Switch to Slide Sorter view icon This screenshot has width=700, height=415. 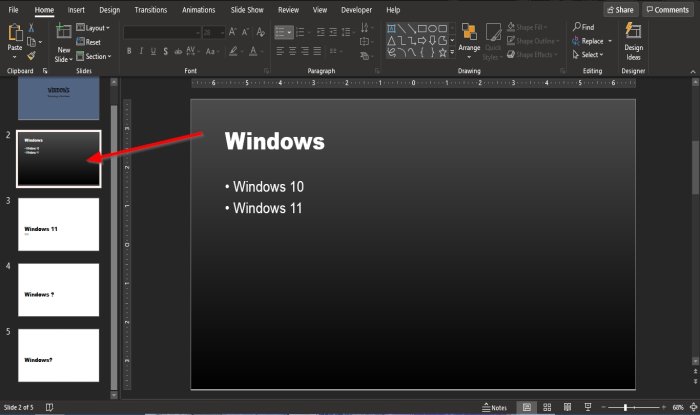pos(546,407)
